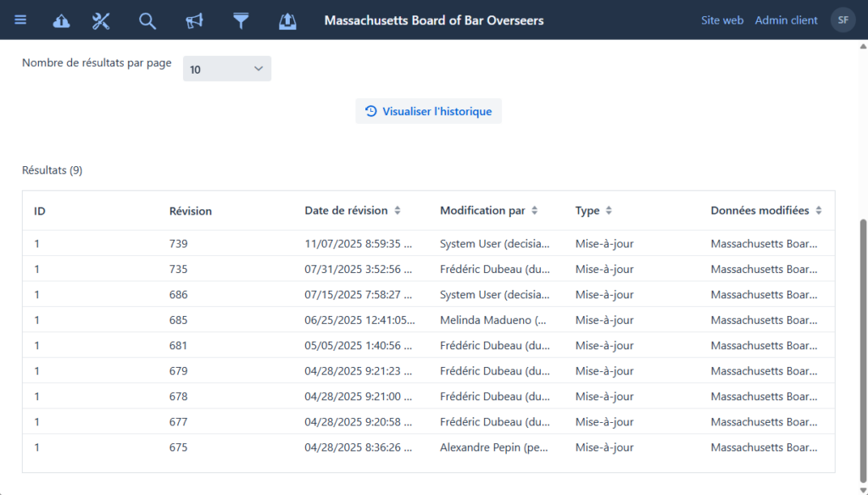The width and height of the screenshot is (868, 495).
Task: Sort the Type column
Action: pyautogui.click(x=608, y=211)
